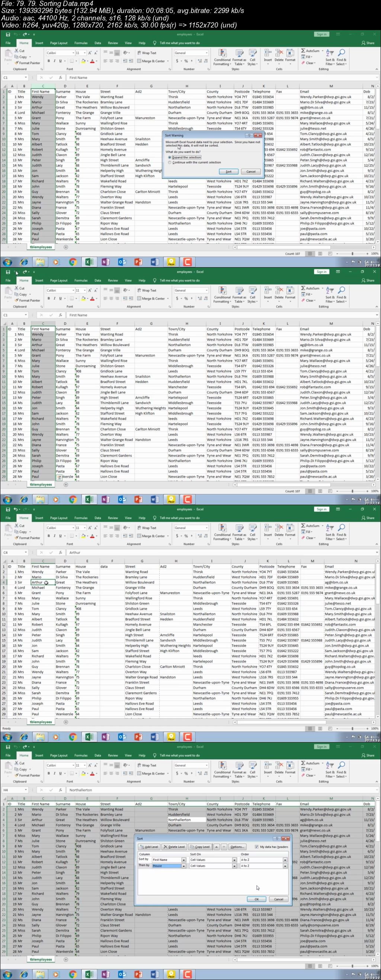Click Move Down arrow in the Sort dialog
Screen dimensions: 381x980
click(223, 847)
